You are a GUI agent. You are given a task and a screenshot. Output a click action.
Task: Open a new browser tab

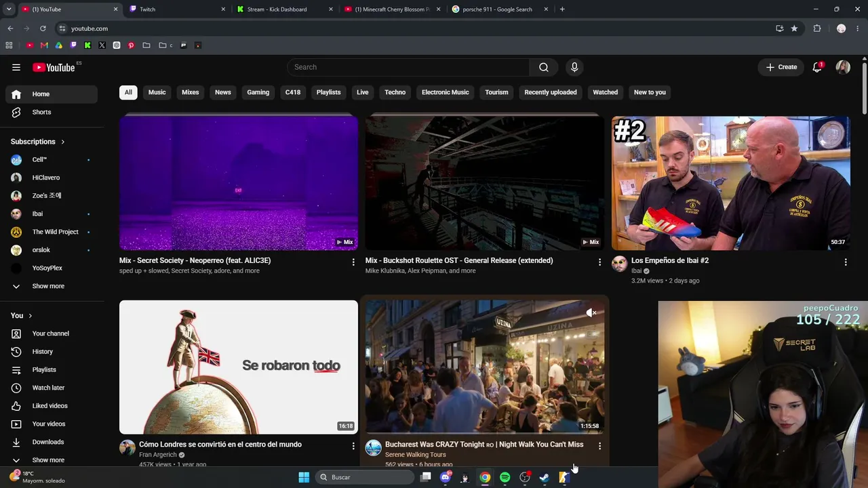562,9
